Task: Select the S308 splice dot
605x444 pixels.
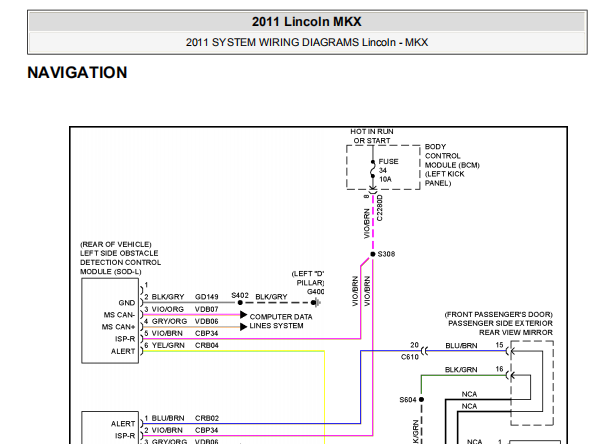Action: 373,254
